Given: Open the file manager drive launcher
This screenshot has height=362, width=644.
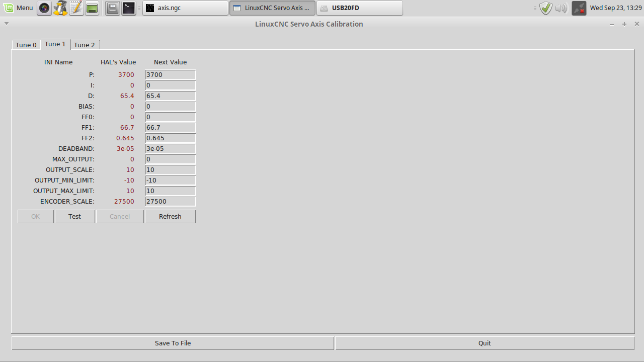Looking at the screenshot, I should tap(113, 8).
